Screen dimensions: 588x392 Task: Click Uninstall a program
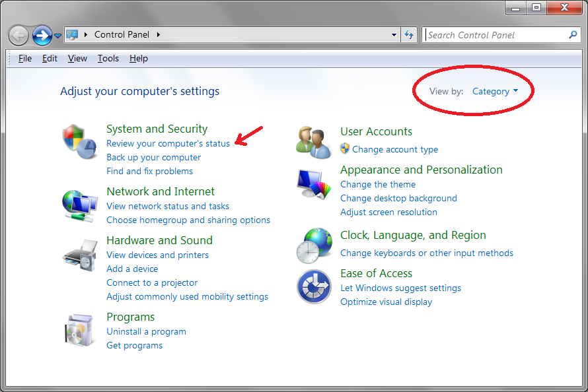click(146, 331)
